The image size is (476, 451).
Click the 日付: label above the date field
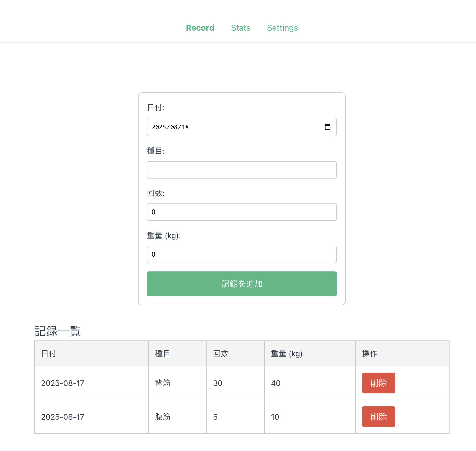156,107
